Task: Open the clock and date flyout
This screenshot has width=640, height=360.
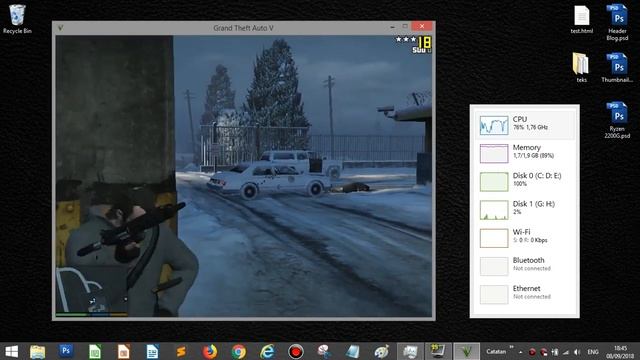Action: (x=620, y=352)
